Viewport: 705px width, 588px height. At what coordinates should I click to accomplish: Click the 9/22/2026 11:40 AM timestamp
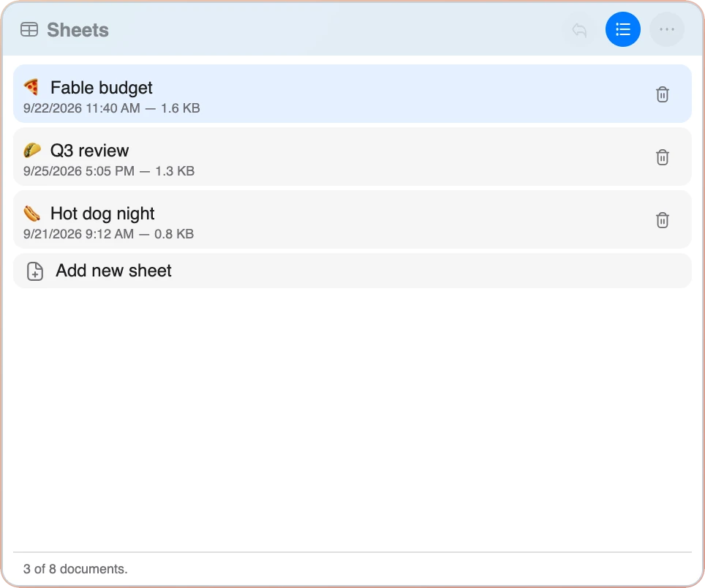(x=81, y=108)
